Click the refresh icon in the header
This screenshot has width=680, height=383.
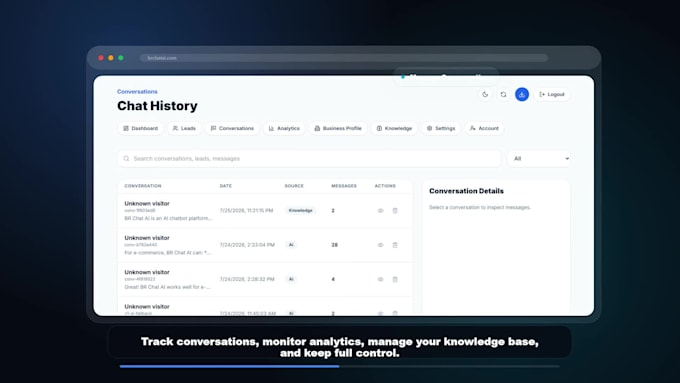click(x=503, y=94)
